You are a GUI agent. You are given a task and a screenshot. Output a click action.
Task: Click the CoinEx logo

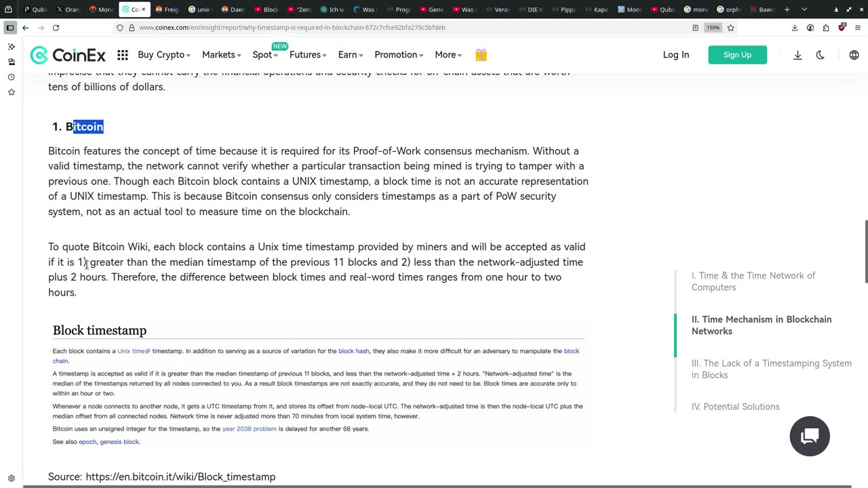point(68,55)
